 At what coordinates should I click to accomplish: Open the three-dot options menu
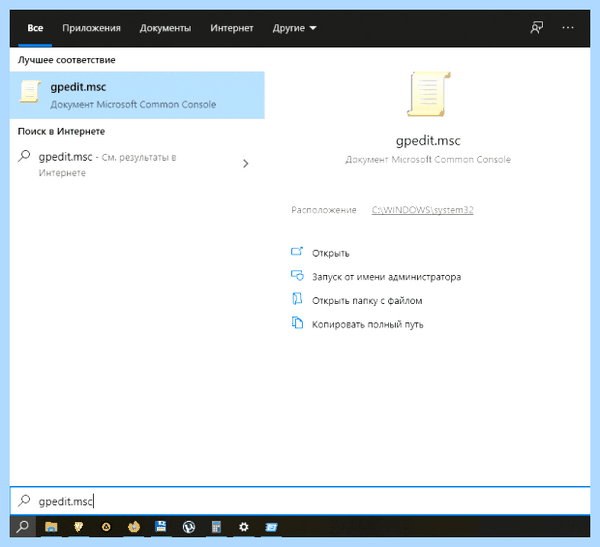pyautogui.click(x=568, y=28)
